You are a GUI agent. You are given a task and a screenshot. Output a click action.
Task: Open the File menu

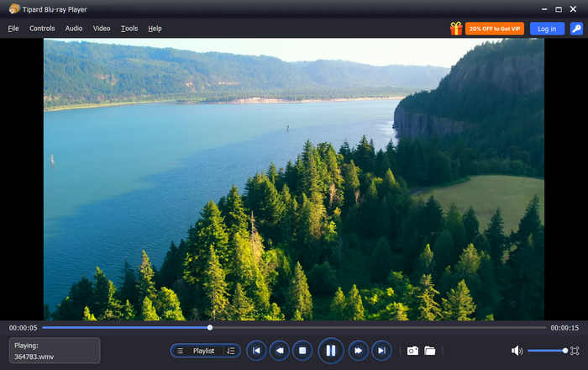coord(13,29)
